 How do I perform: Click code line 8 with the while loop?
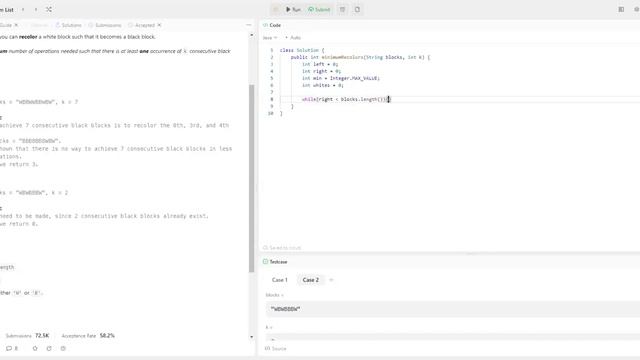pos(346,99)
